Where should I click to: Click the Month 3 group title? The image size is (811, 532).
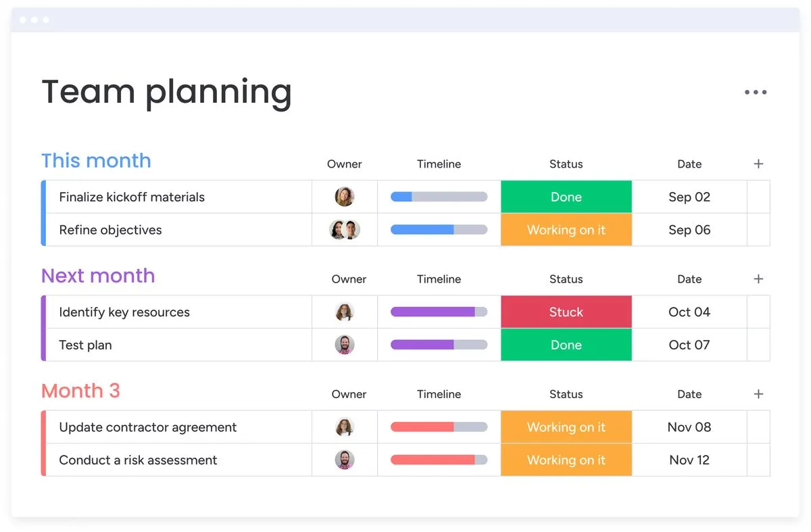[80, 391]
